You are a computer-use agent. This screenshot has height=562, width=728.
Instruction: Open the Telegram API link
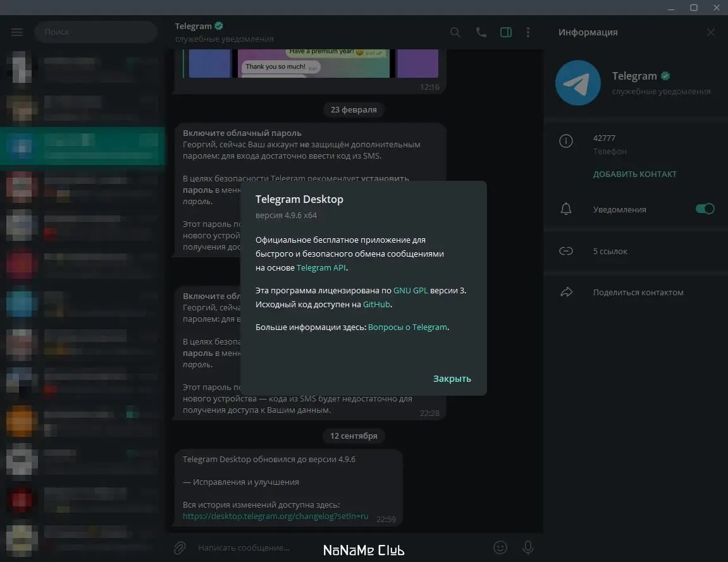point(321,268)
